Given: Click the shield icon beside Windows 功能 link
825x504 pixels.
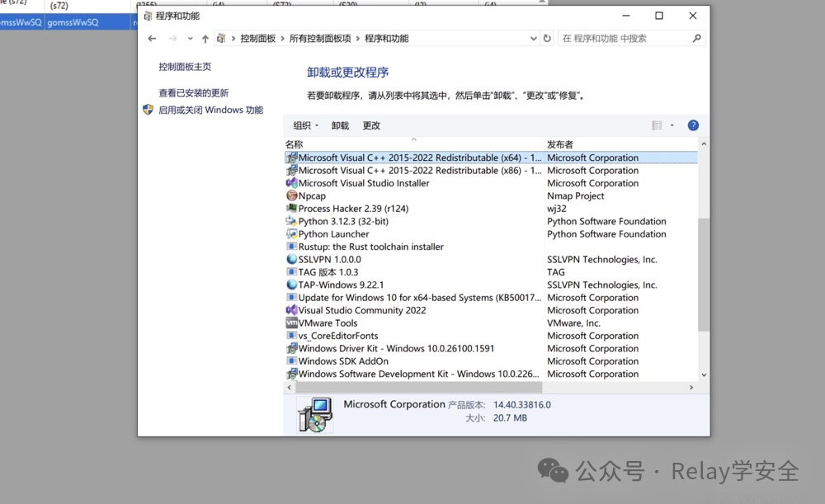Looking at the screenshot, I should 149,110.
